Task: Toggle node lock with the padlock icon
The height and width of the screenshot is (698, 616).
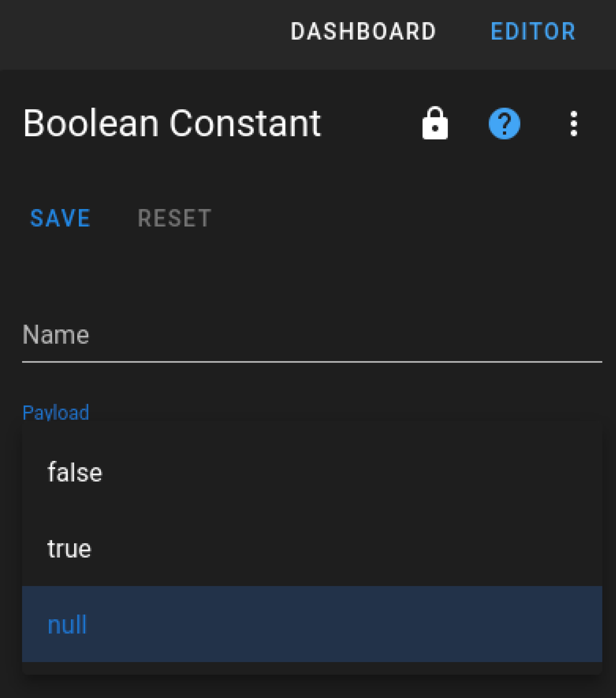Action: coord(435,123)
